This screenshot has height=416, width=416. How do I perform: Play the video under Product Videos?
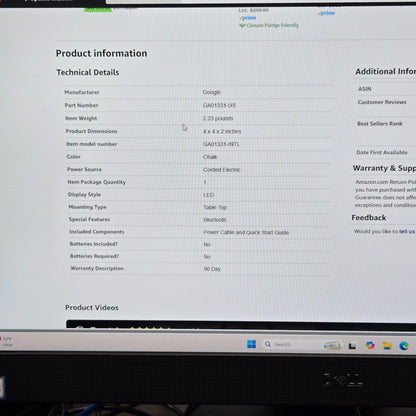click(241, 324)
